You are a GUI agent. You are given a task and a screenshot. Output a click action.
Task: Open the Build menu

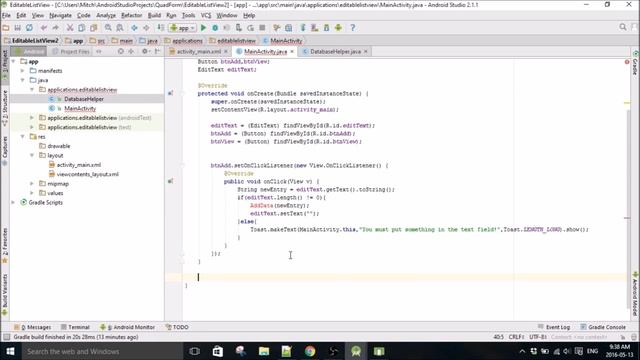(154, 16)
